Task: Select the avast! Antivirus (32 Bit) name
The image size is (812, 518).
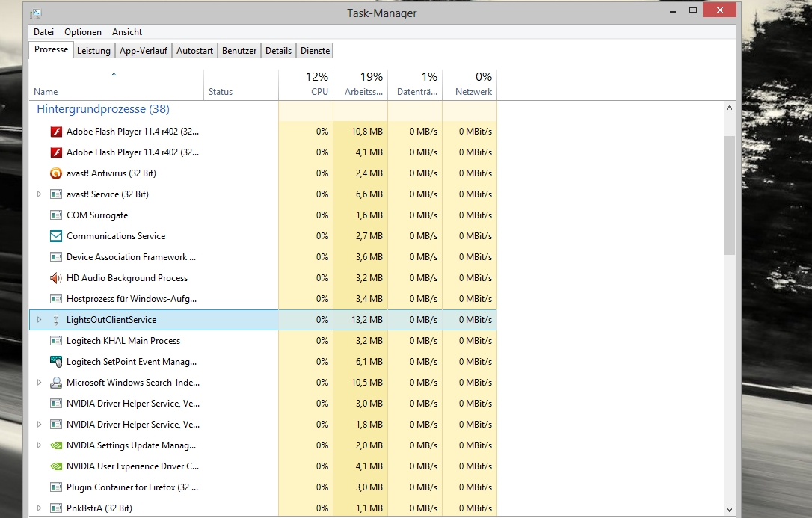Action: [x=111, y=173]
